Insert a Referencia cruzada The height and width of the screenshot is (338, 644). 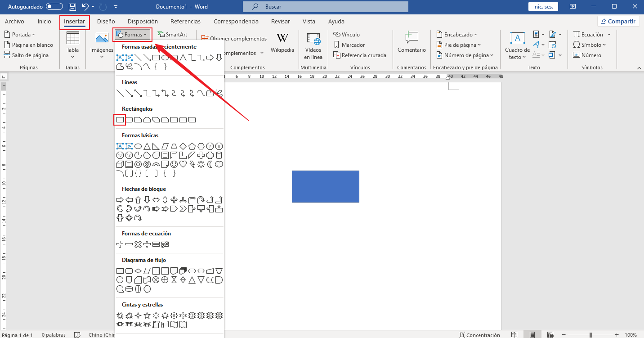pos(360,55)
